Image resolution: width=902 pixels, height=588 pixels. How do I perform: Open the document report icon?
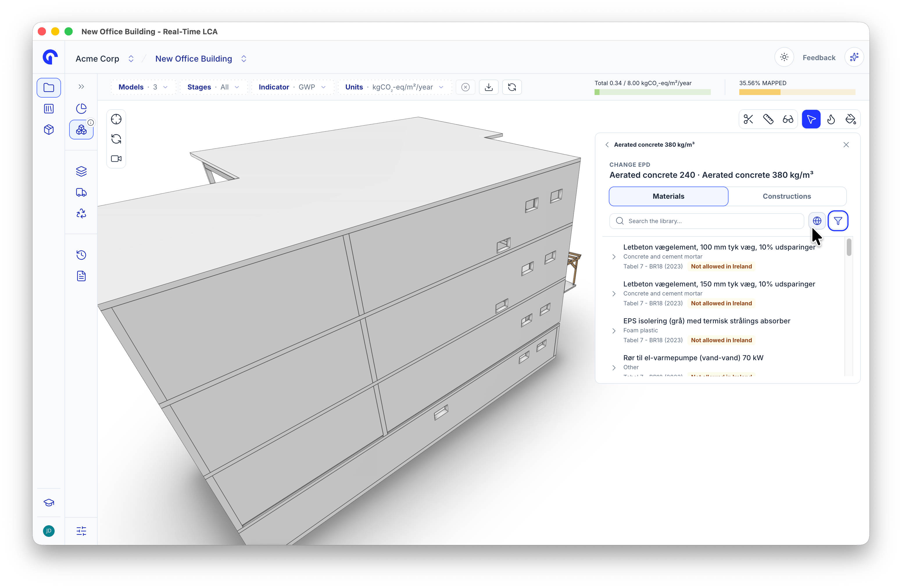[81, 276]
